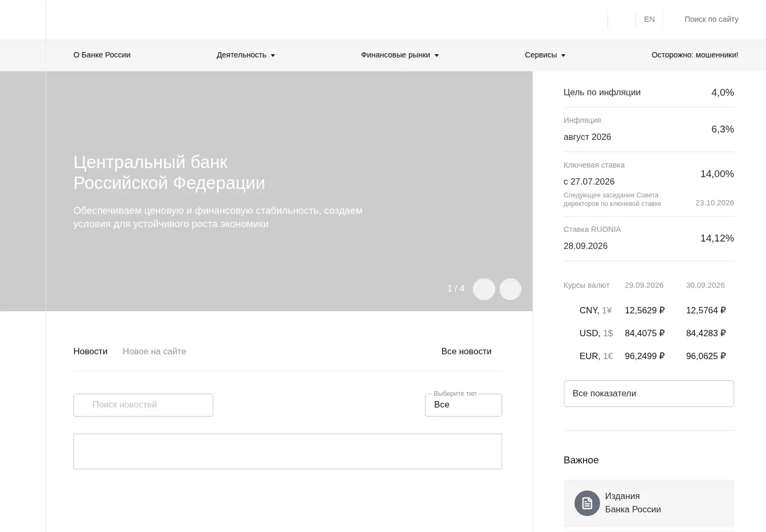
Task: Click the Центральный банк Российской Федерации headline
Action: tap(169, 172)
